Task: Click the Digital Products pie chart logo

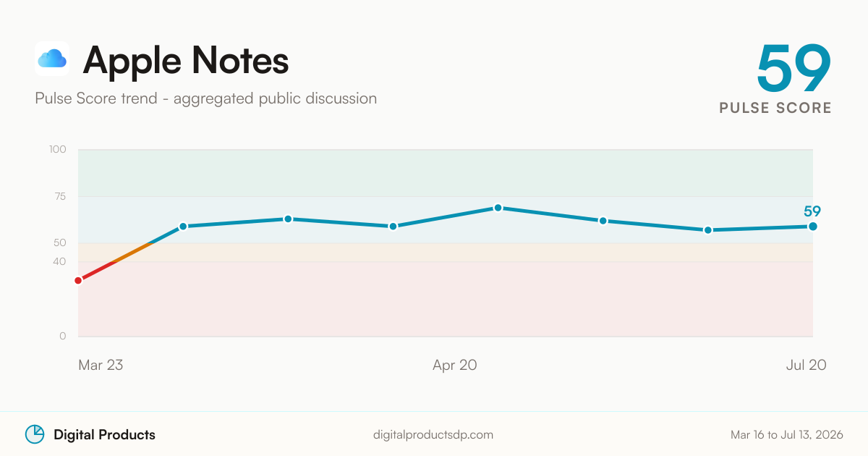Action: click(35, 434)
